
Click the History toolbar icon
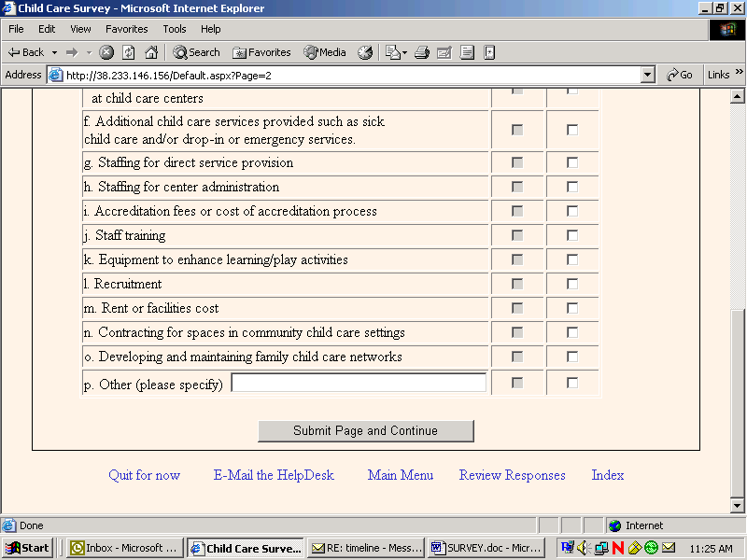[x=365, y=52]
